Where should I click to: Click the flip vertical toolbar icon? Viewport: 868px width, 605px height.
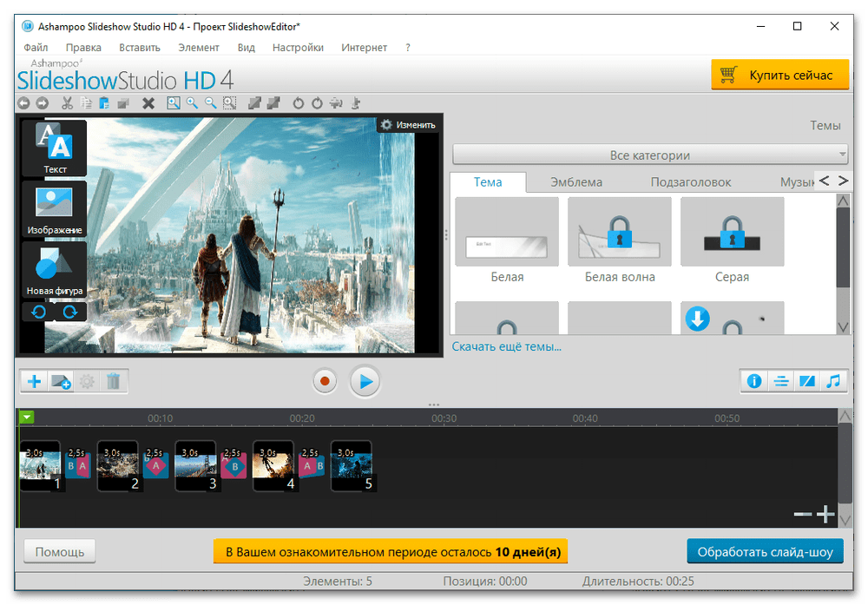point(355,103)
